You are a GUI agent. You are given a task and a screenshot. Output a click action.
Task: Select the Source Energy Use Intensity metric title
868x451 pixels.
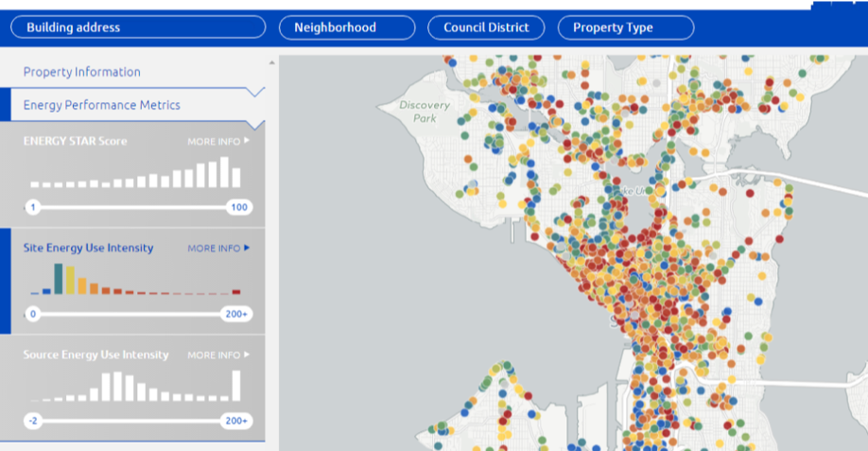pos(96,356)
